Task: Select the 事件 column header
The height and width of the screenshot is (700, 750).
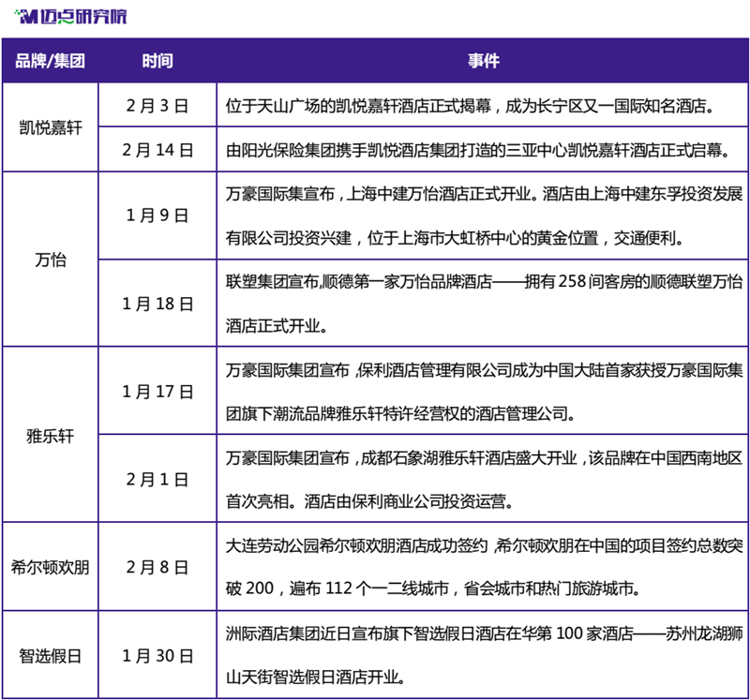Action: tap(483, 61)
